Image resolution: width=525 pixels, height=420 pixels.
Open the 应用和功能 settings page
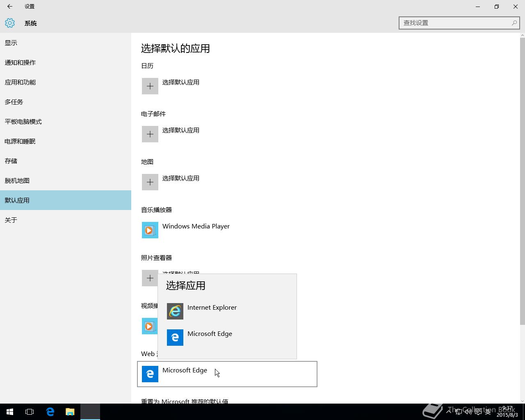click(x=66, y=82)
